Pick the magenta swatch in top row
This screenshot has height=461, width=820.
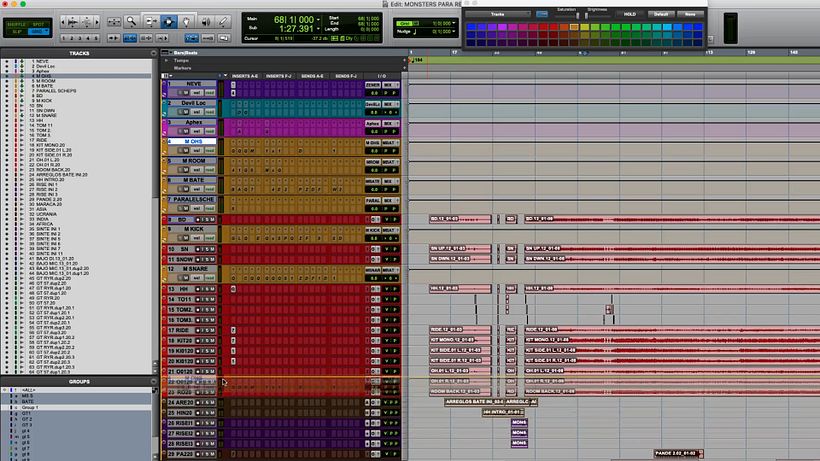[x=512, y=27]
